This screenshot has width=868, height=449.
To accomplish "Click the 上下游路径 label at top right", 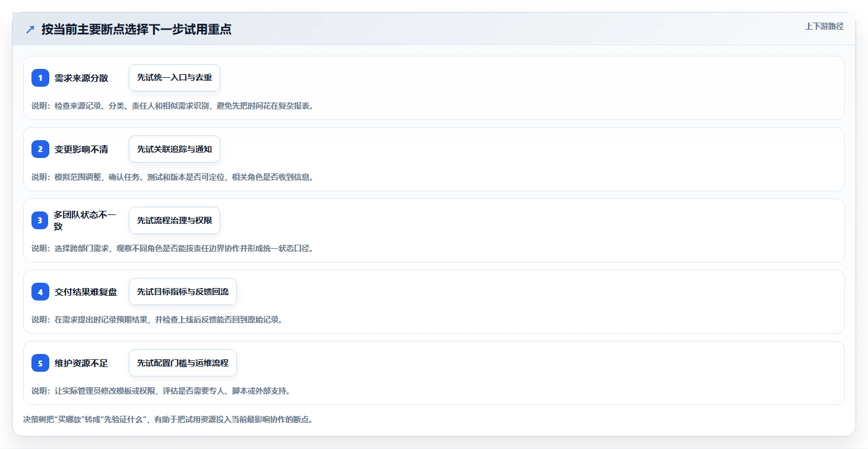I will [x=824, y=26].
